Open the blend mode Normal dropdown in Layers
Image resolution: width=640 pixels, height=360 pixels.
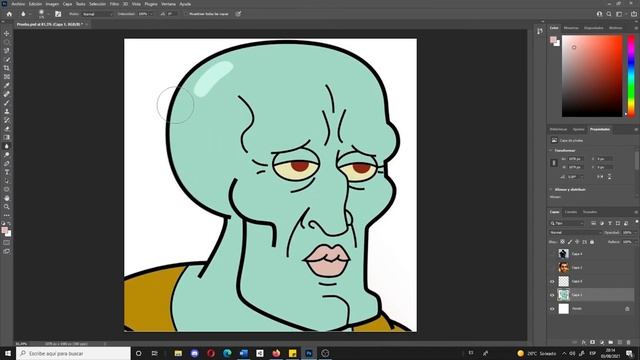tap(576, 233)
